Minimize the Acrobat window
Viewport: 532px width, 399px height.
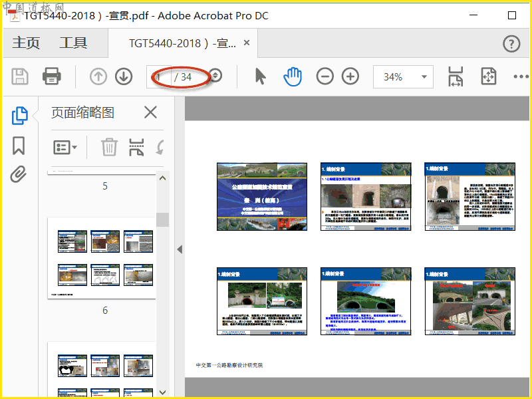click(x=473, y=15)
